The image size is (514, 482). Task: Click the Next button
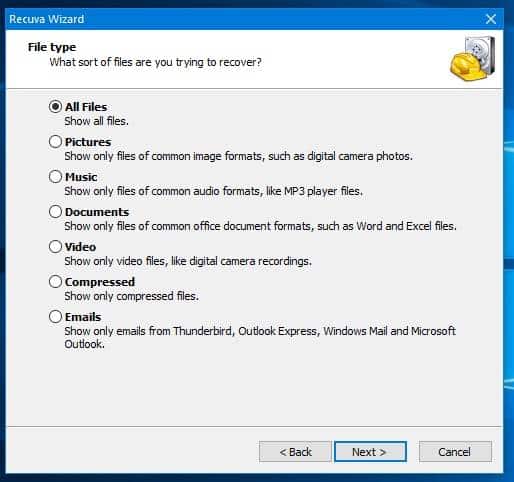point(370,452)
